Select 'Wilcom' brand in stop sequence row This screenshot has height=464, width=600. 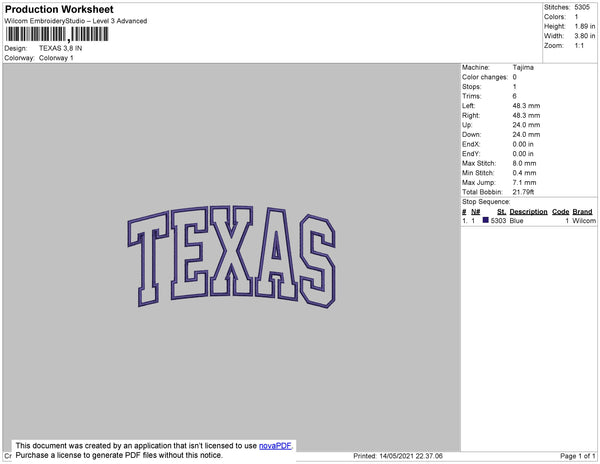tap(584, 221)
